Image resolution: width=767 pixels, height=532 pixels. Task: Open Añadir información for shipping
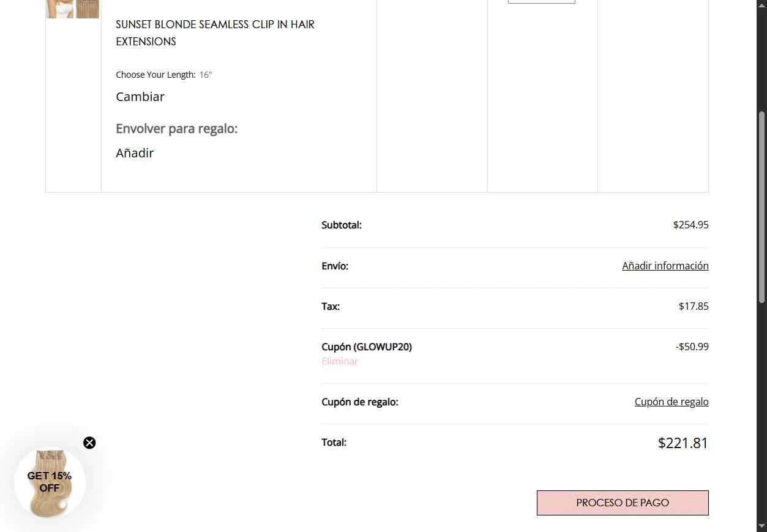tap(665, 266)
